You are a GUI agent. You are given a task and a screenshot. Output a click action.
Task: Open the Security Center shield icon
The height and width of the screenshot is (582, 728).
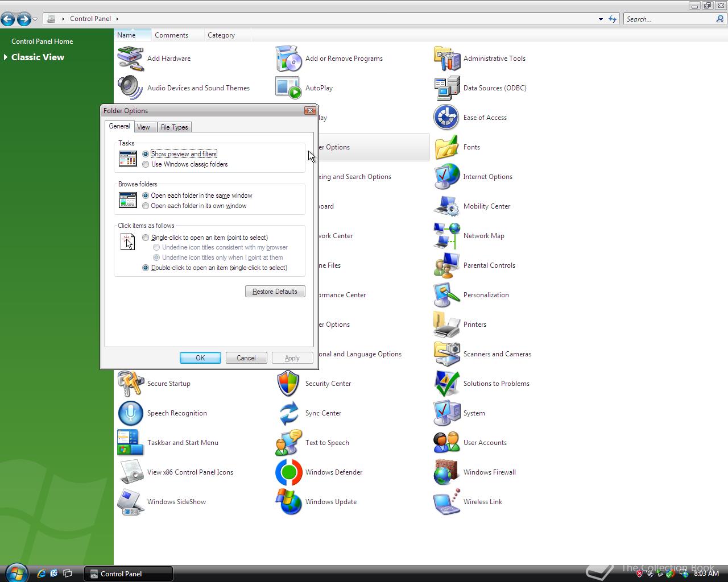tap(288, 384)
